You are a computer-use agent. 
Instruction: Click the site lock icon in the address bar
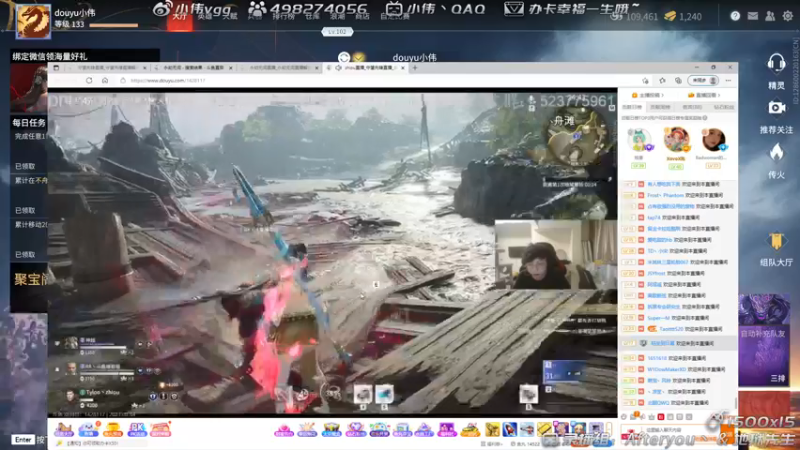click(123, 81)
